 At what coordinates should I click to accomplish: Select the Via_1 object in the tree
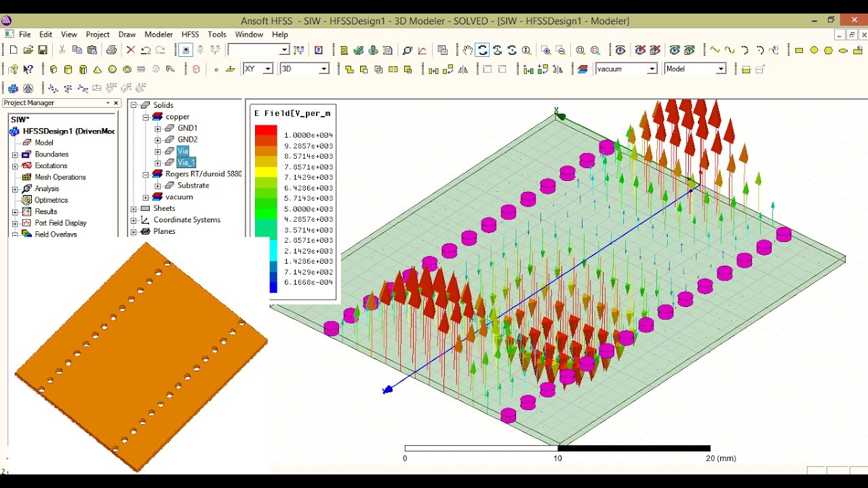click(186, 163)
